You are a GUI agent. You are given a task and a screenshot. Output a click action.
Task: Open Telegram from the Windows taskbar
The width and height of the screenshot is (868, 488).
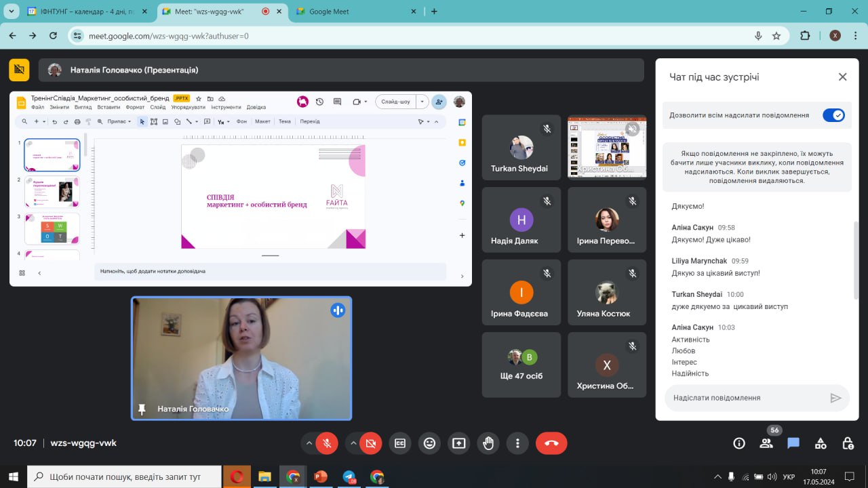(349, 476)
